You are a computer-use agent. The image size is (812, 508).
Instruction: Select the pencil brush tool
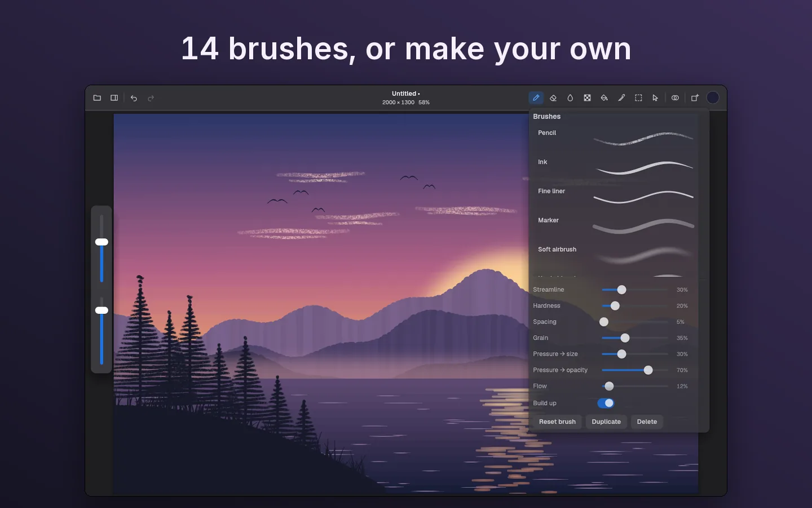point(536,98)
